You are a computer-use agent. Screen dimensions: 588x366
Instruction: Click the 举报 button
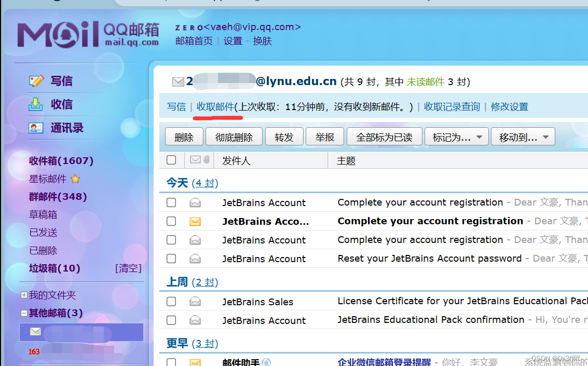pyautogui.click(x=325, y=137)
